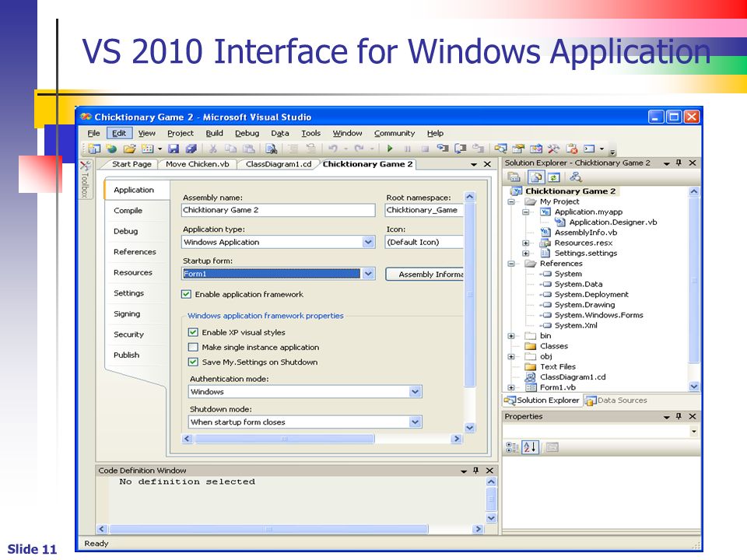The width and height of the screenshot is (747, 560).
Task: Open the Debug menu
Action: pyautogui.click(x=247, y=133)
